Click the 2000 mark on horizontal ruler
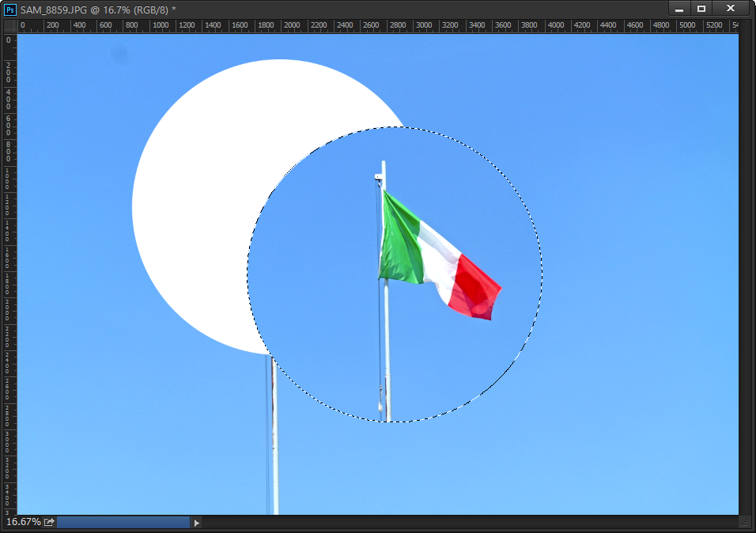This screenshot has width=756, height=533. [291, 25]
